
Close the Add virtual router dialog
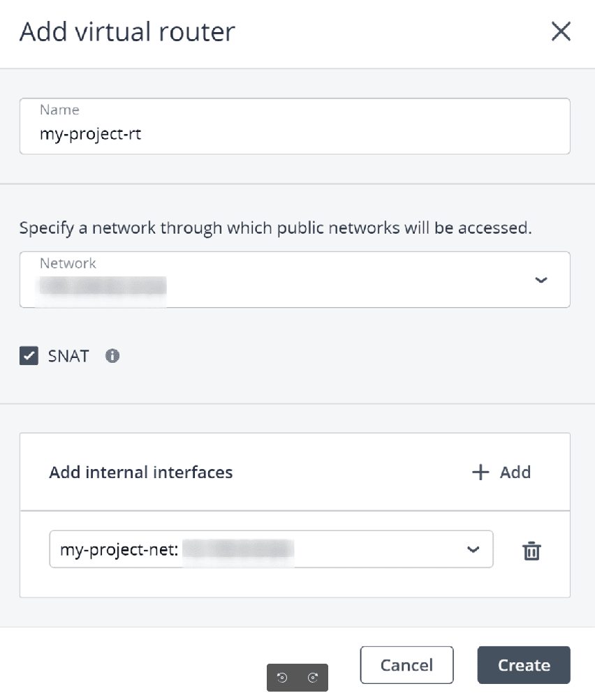point(561,32)
